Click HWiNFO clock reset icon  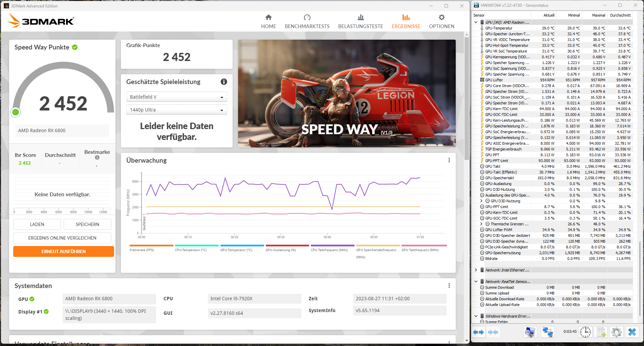tap(585, 332)
